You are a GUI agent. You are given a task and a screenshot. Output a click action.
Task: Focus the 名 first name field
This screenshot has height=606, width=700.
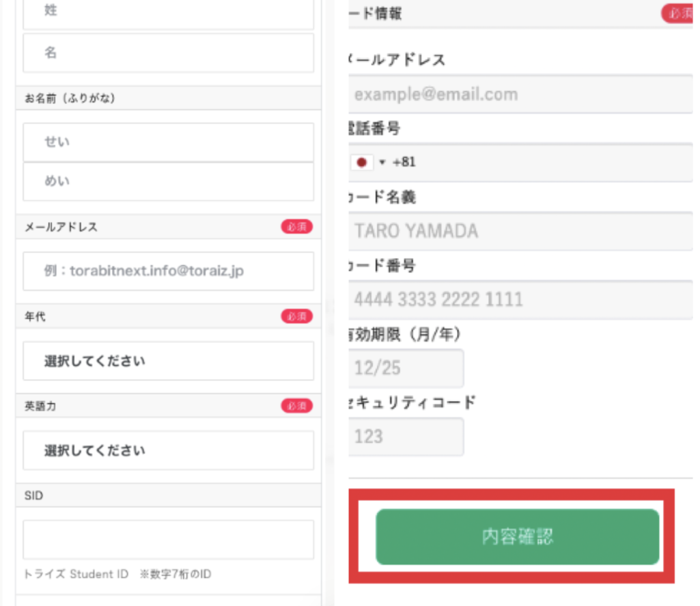tap(168, 53)
